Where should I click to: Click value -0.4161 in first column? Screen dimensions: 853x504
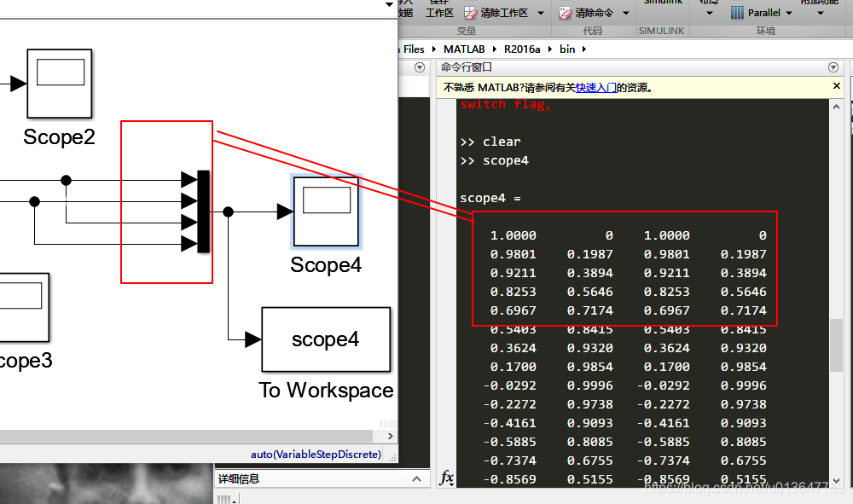[510, 423]
